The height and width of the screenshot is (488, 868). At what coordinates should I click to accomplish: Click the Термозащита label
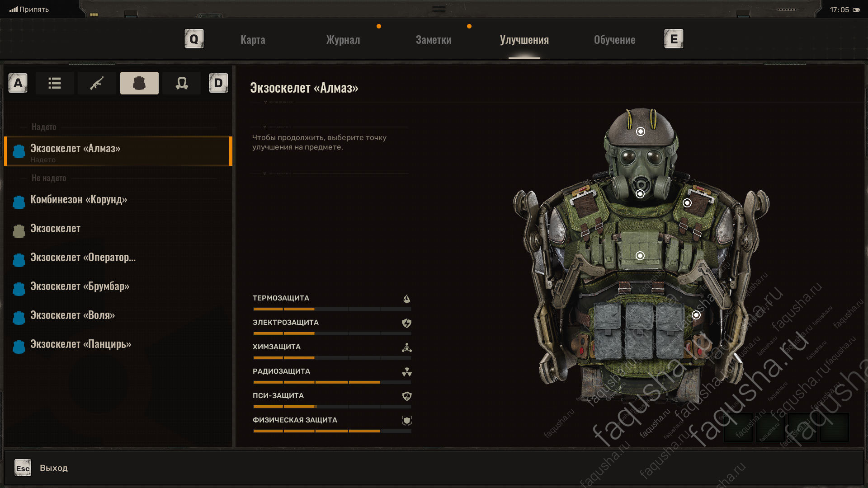(x=281, y=298)
